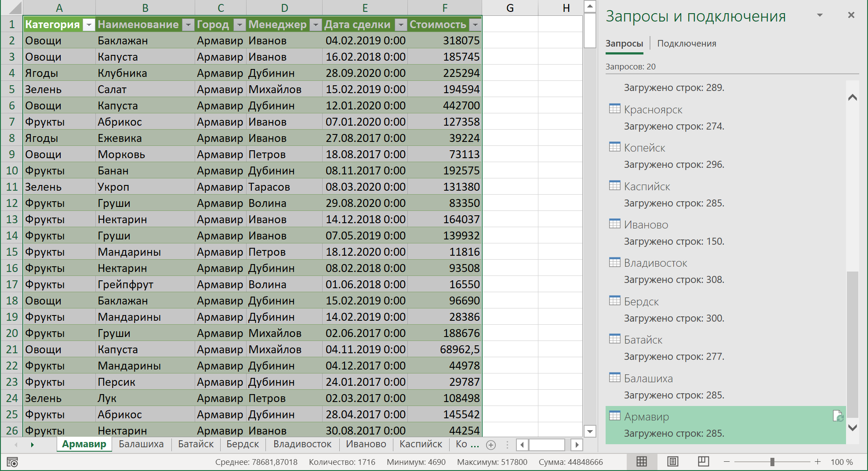Select the Владивосток sheet tab
Screen dimensions: 868x471
302,444
